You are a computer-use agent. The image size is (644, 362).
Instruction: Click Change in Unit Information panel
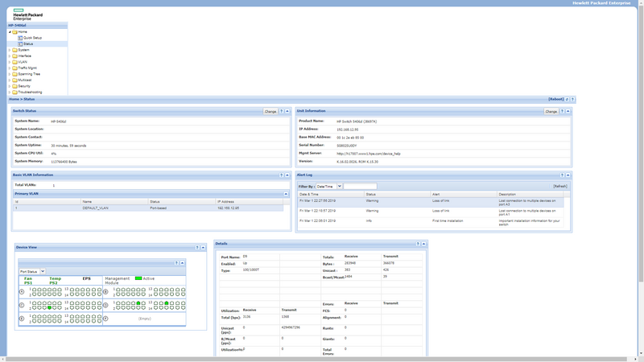[551, 111]
